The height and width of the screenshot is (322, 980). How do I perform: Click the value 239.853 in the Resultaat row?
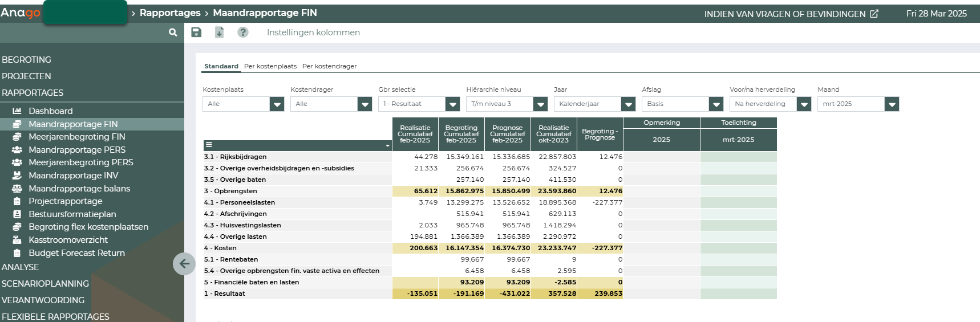(609, 294)
